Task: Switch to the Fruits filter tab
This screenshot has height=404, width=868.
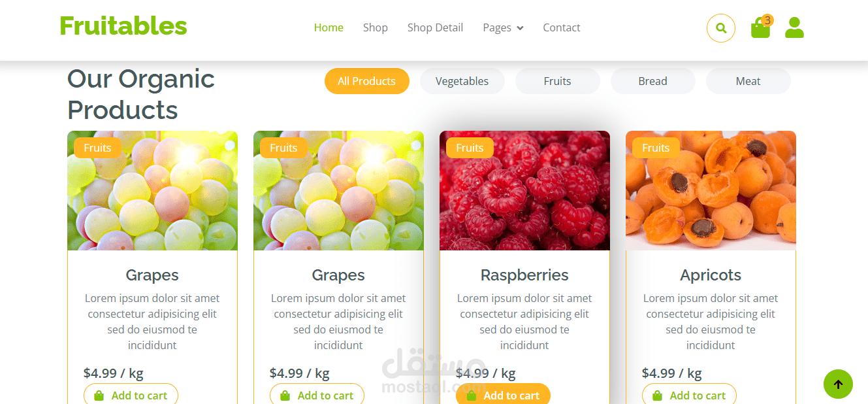Action: [558, 81]
